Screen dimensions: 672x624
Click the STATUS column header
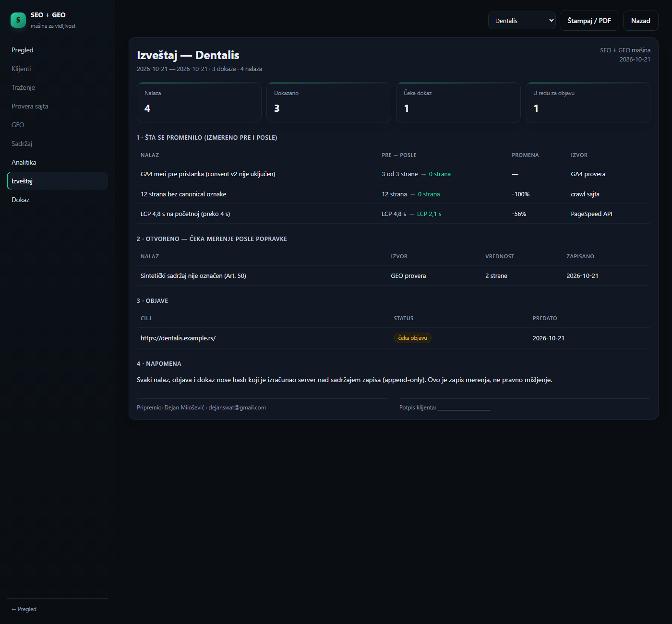(404, 318)
